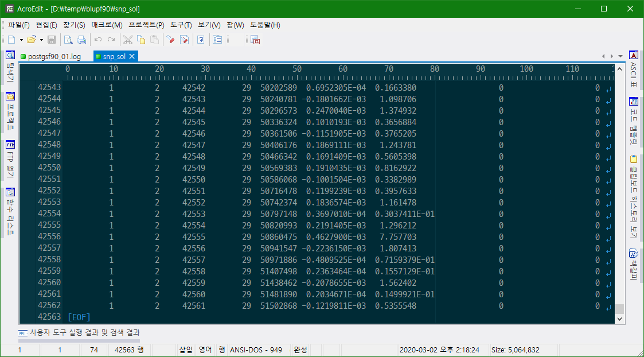Click the vertical scrollbar down arrow

coord(620,319)
